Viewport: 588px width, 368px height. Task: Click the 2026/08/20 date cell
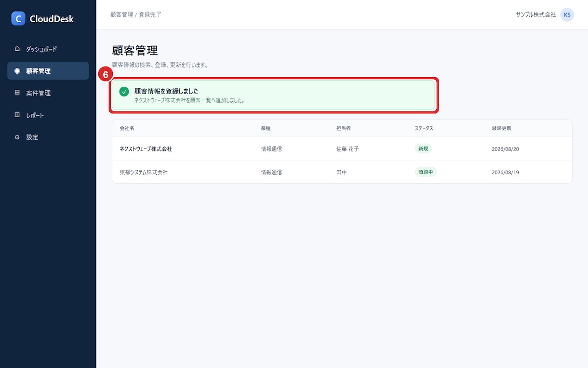point(505,149)
